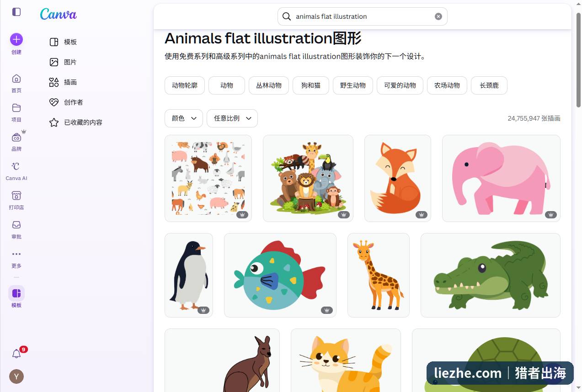This screenshot has width=582, height=392.
Task: Select the 丛林动物 filter chip
Action: 269,85
